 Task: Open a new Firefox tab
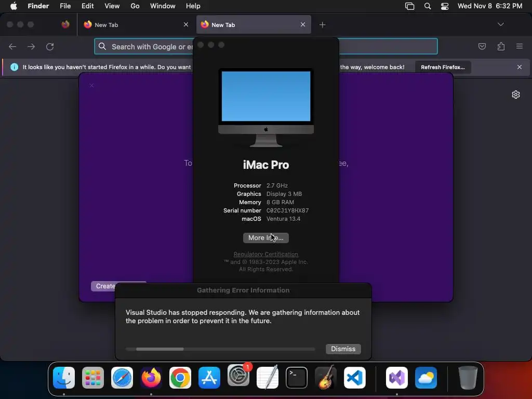click(322, 25)
